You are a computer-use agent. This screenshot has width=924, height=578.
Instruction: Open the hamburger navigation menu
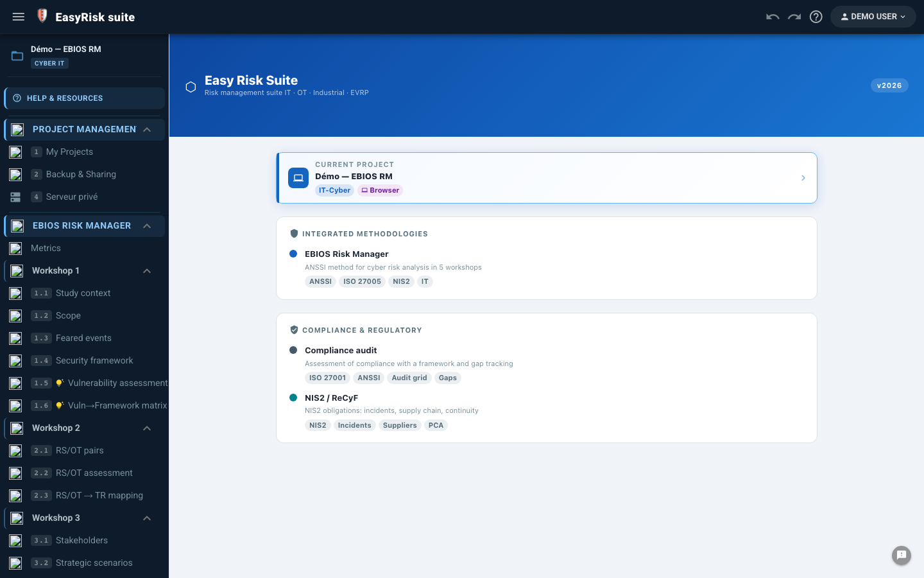click(x=19, y=17)
